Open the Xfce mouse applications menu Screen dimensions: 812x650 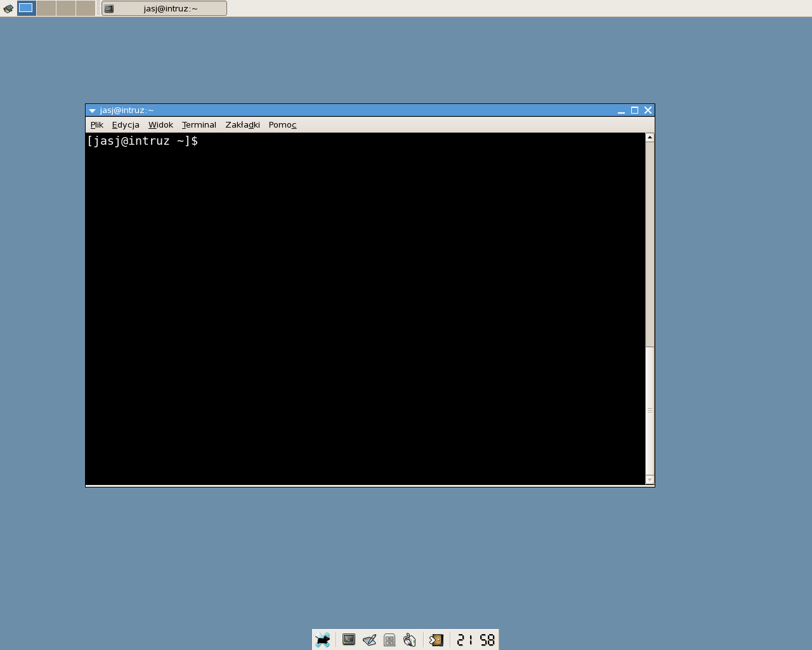pyautogui.click(x=323, y=640)
